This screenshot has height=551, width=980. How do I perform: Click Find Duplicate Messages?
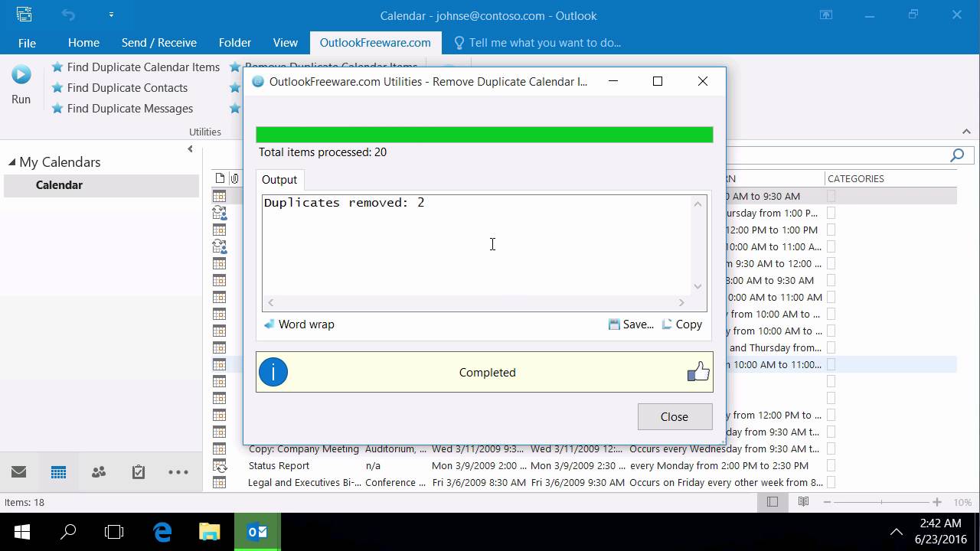tap(122, 109)
